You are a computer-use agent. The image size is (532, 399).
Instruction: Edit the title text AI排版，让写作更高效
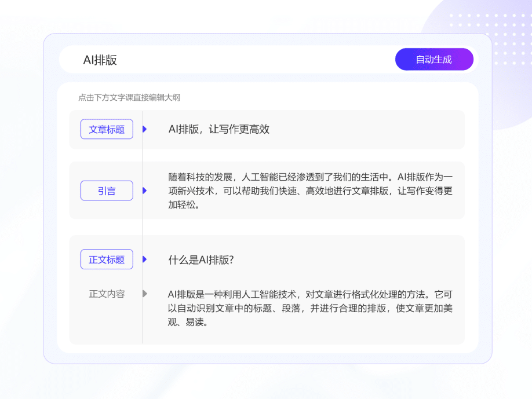pos(219,129)
